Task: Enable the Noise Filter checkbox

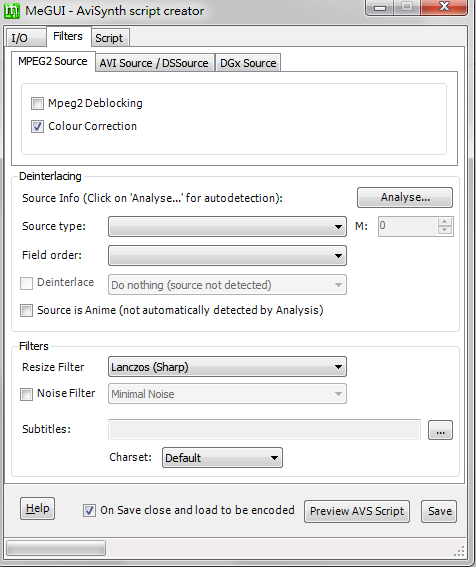Action: (x=26, y=394)
